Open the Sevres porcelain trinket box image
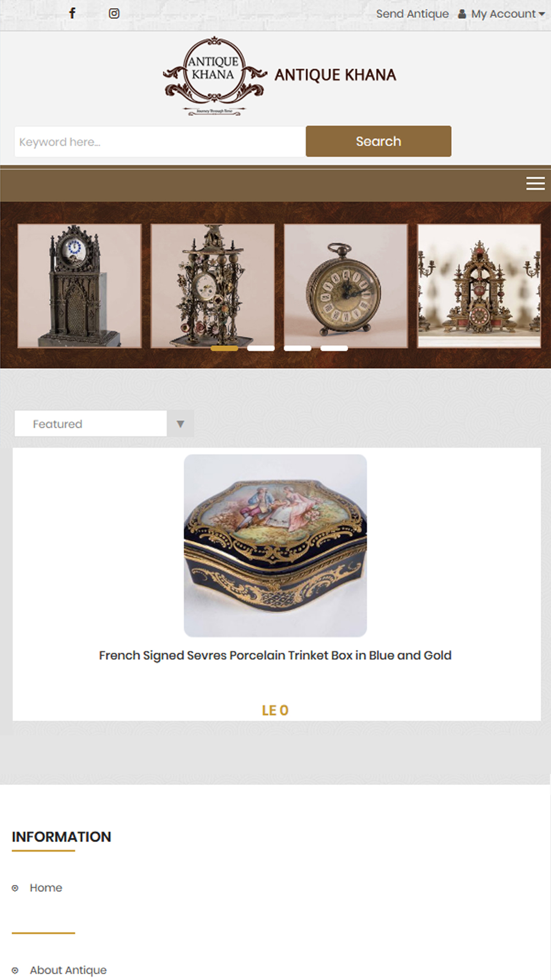This screenshot has height=980, width=551. pos(275,546)
